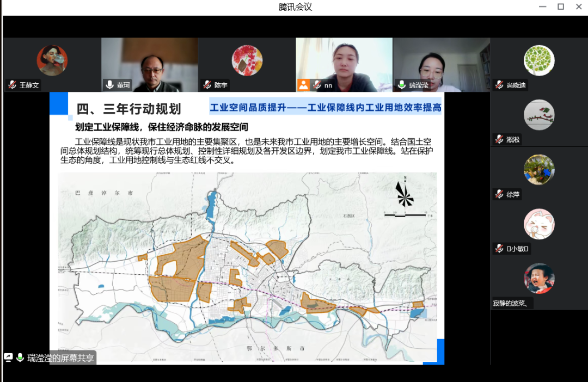Click the muted mic icon beside 尚晓迪
This screenshot has height=382, width=588.
(x=499, y=85)
